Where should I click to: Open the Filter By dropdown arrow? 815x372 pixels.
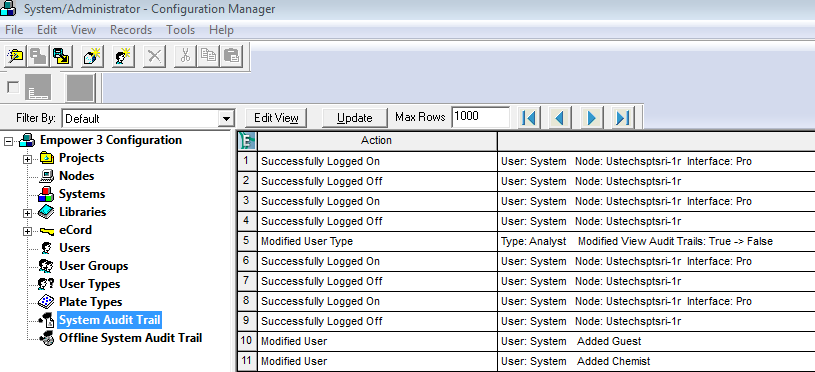coord(226,118)
